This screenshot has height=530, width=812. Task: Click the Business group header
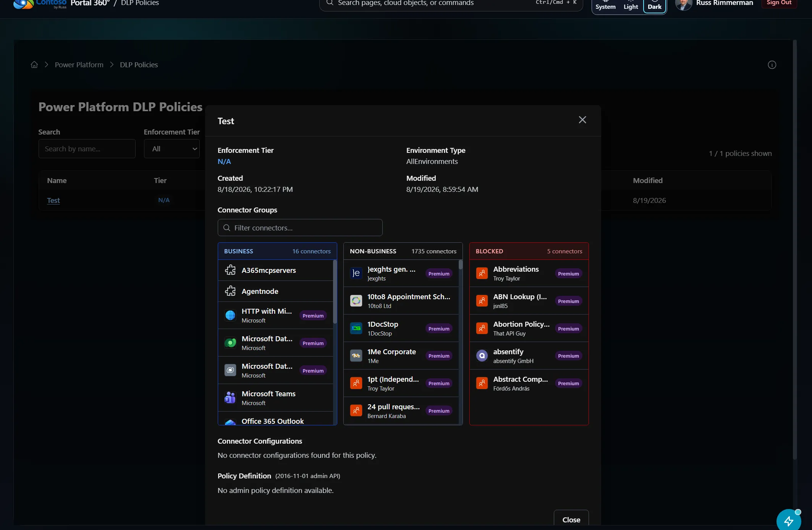pos(277,251)
